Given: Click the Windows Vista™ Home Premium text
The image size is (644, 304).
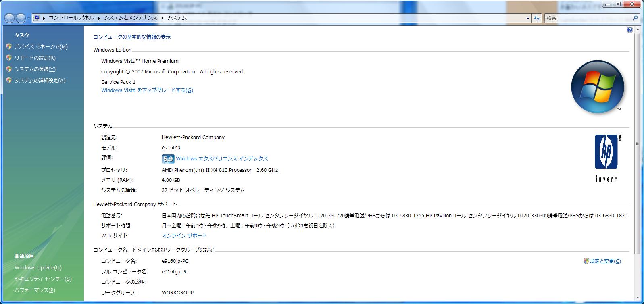Looking at the screenshot, I should coord(140,61).
